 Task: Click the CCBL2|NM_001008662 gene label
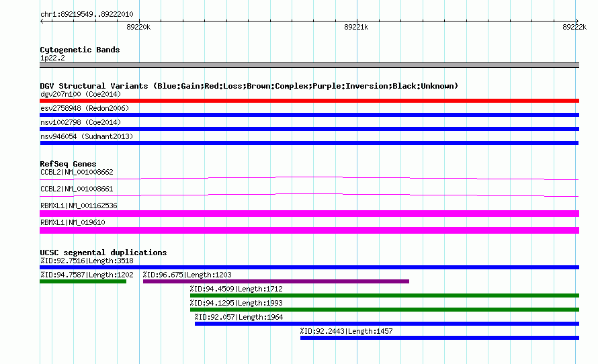77,173
